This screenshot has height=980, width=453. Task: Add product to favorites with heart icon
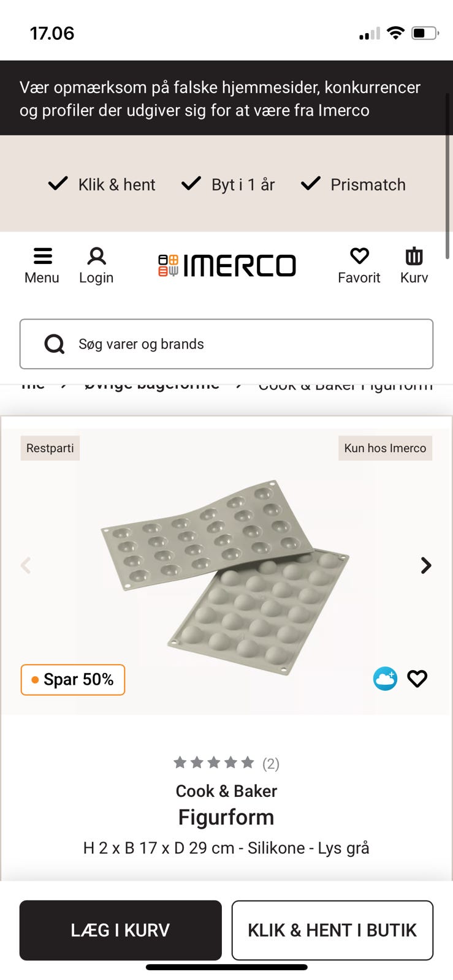(x=417, y=679)
